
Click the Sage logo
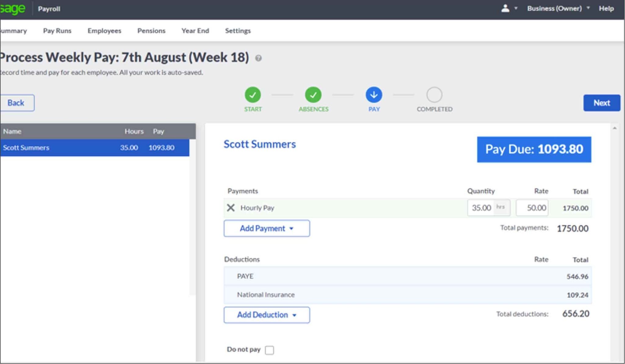pos(12,8)
